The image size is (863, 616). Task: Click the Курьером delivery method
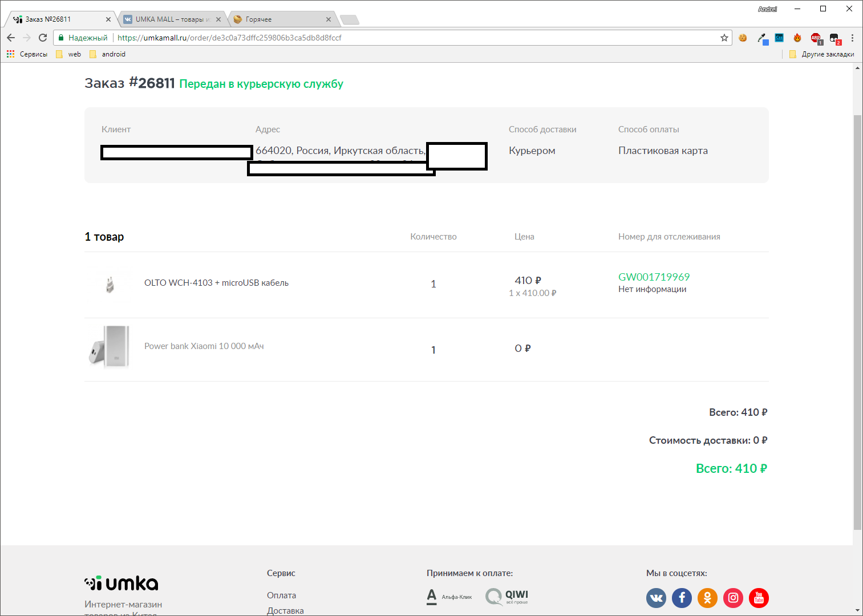pos(532,151)
